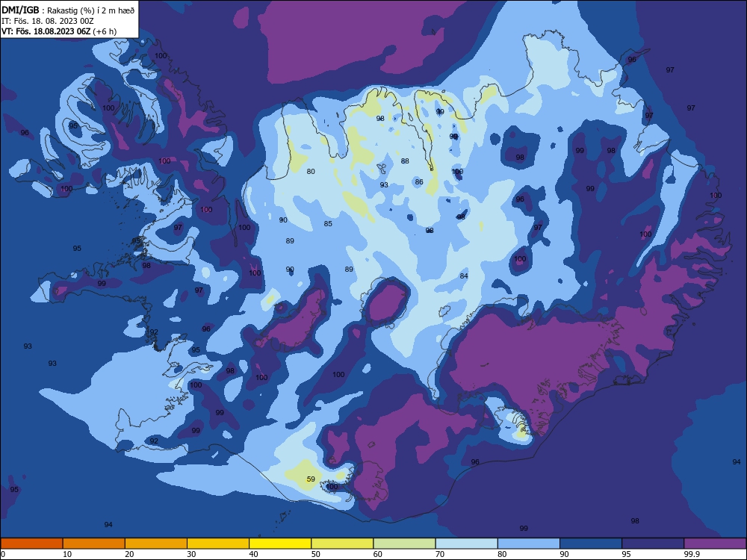Click the 10–20 orange legend swatch
This screenshot has width=747, height=560.
pos(94,544)
